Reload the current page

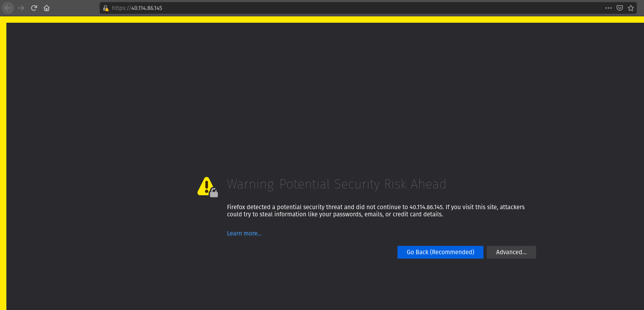tap(34, 8)
